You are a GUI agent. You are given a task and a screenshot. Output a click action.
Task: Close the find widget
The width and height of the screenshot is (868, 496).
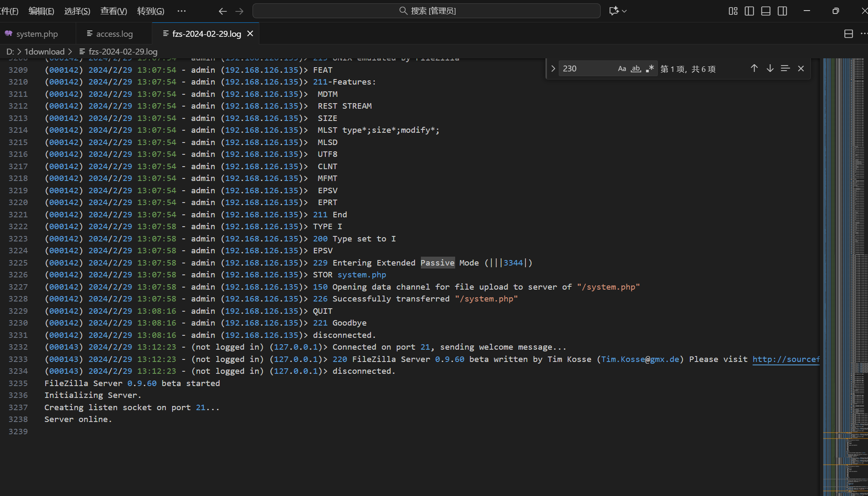point(801,69)
